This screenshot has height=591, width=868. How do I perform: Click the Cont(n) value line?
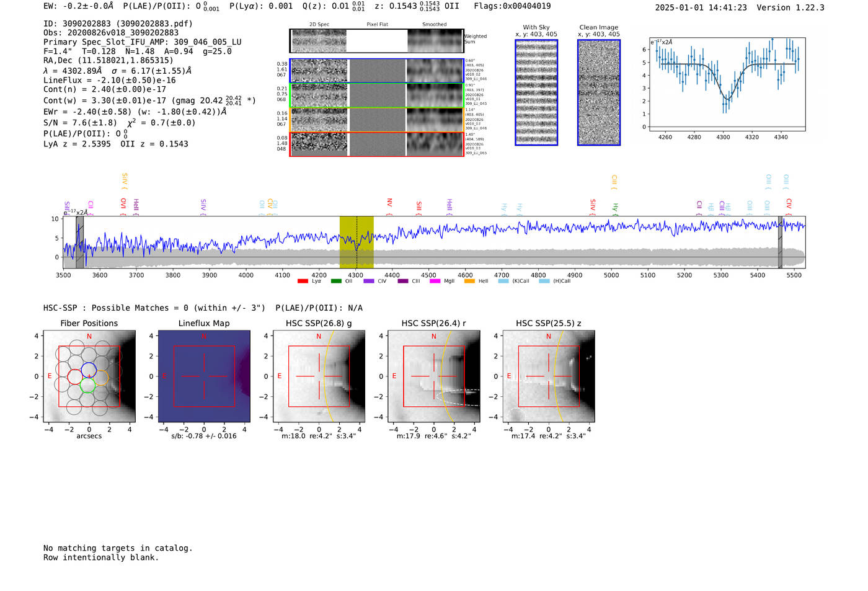105,90
